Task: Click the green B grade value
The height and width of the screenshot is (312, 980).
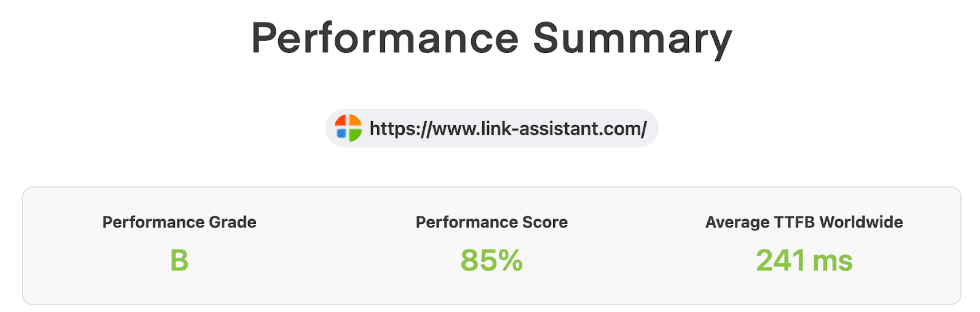Action: coord(179,260)
